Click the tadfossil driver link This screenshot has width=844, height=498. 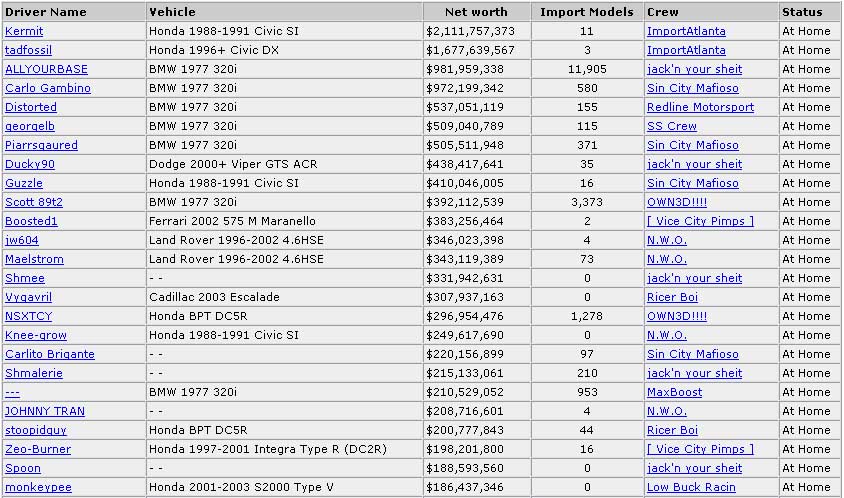click(28, 50)
